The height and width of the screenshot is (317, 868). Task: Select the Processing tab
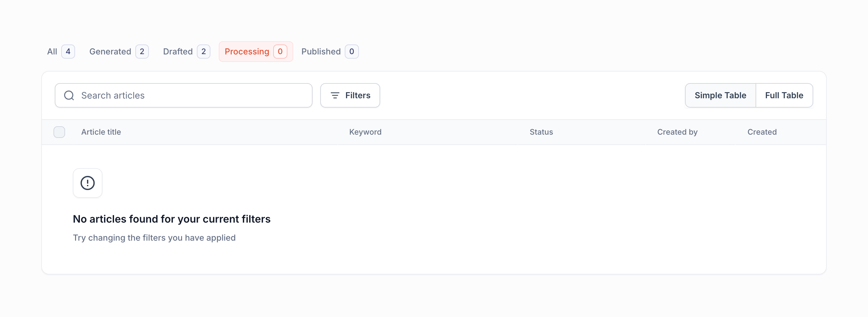coord(247,52)
